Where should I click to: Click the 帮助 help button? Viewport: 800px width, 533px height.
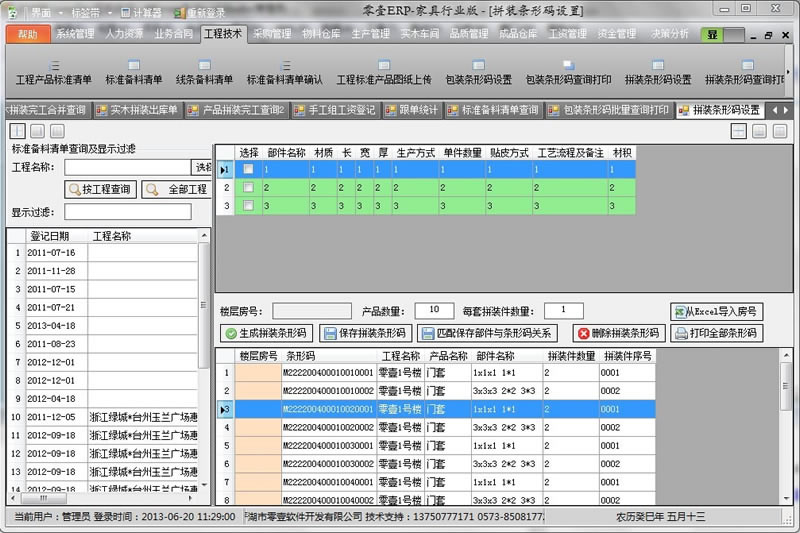click(x=28, y=34)
